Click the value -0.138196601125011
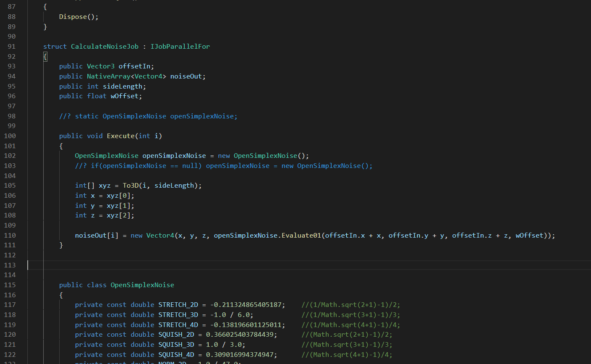This screenshot has height=364, width=591. point(246,325)
